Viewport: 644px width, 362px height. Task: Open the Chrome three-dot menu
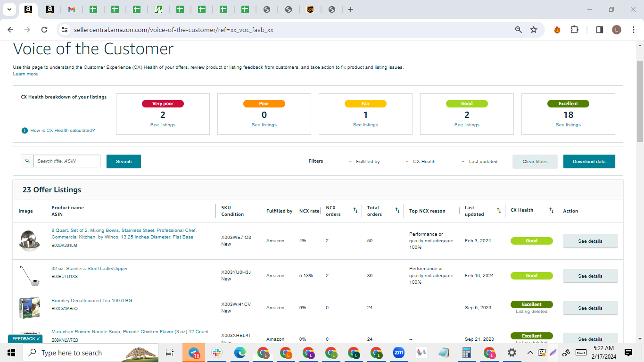(633, 30)
